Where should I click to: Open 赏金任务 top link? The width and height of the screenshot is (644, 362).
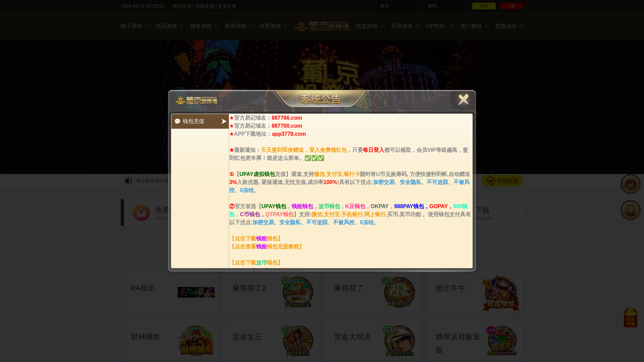point(227,6)
